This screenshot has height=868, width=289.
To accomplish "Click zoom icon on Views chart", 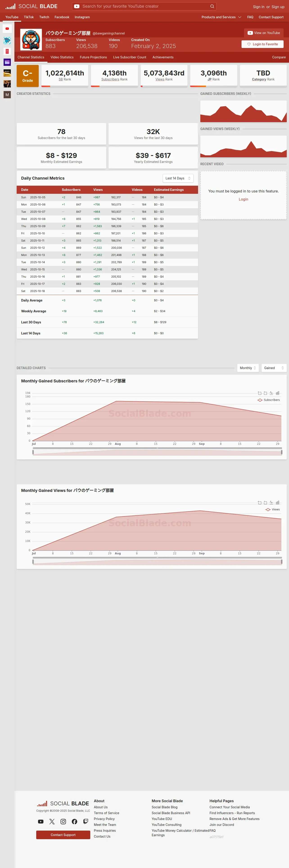I will 259,503.
